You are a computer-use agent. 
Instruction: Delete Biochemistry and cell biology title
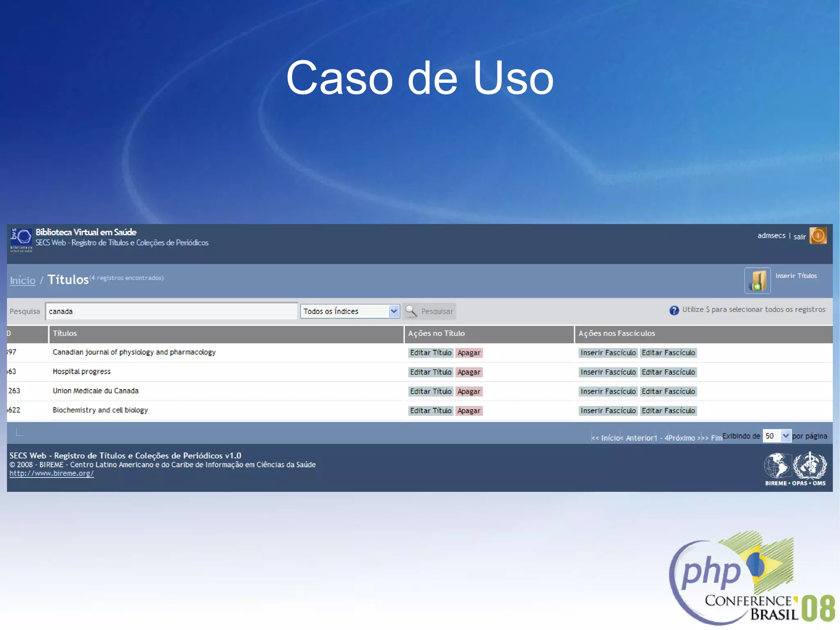[x=469, y=410]
